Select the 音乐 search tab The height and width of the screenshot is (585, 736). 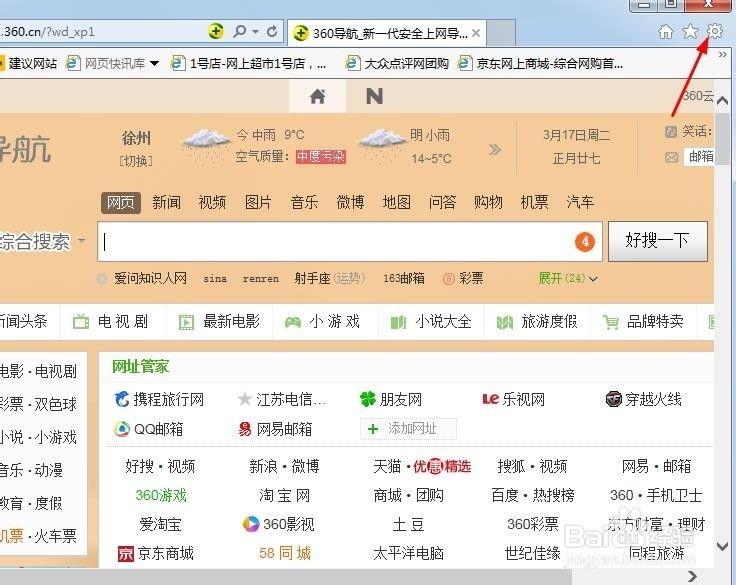pos(304,202)
